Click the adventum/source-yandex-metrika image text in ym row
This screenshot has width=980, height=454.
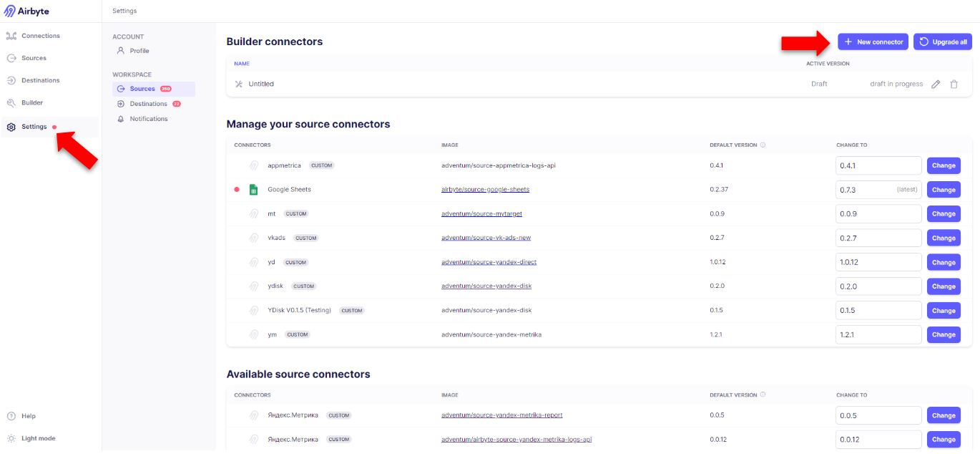pyautogui.click(x=491, y=334)
